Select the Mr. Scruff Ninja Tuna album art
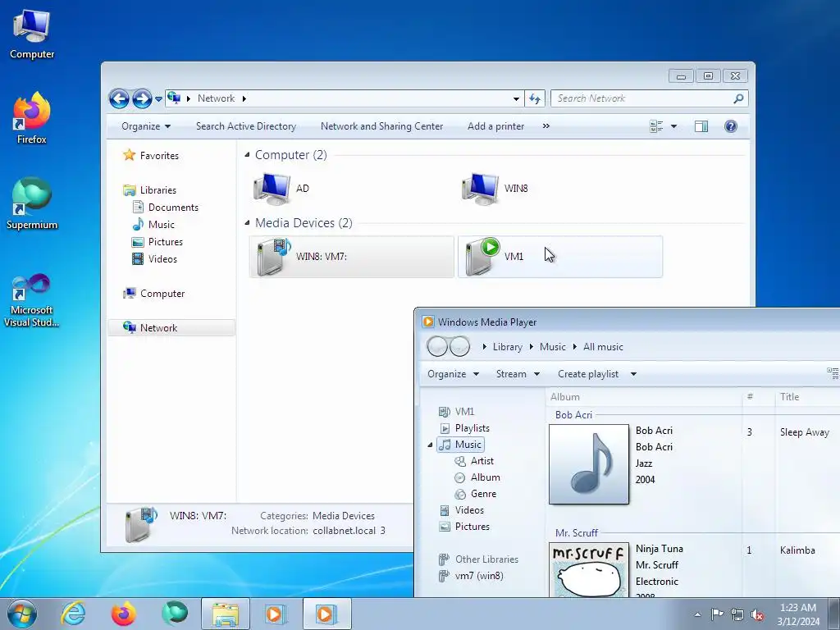Image resolution: width=840 pixels, height=630 pixels. pyautogui.click(x=589, y=570)
